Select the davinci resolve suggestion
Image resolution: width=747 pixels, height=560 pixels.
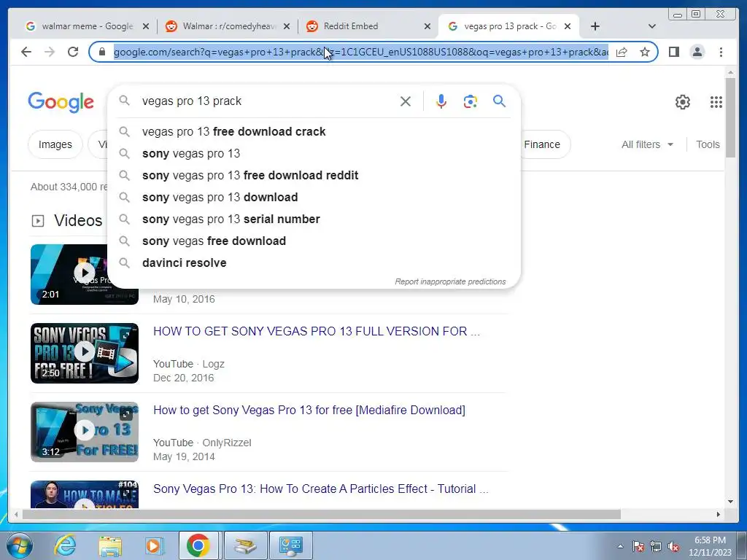(314, 262)
